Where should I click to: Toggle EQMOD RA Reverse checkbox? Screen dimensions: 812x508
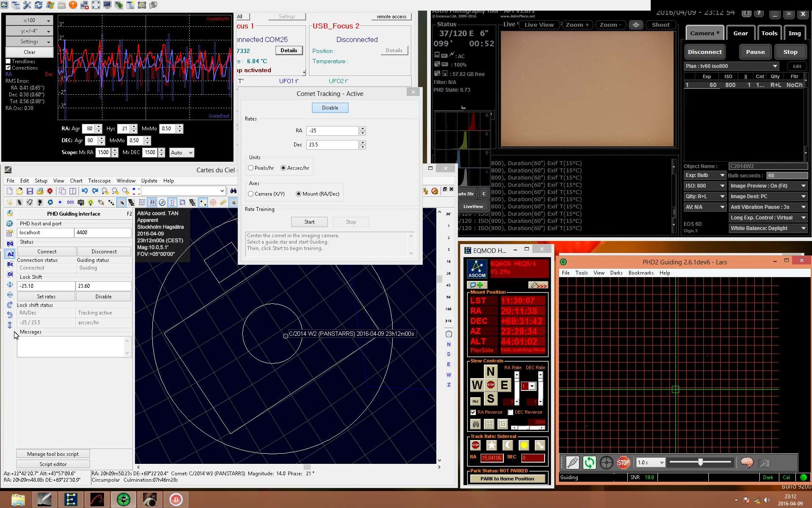[473, 412]
